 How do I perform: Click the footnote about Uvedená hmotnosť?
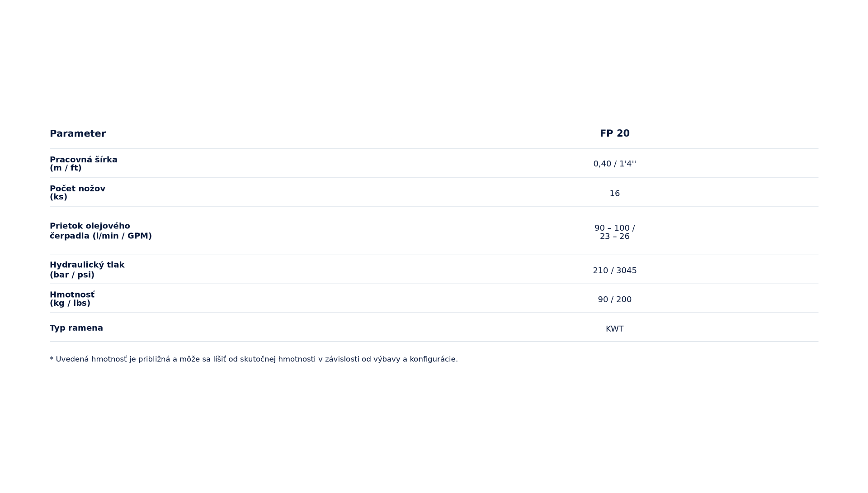coord(254,359)
